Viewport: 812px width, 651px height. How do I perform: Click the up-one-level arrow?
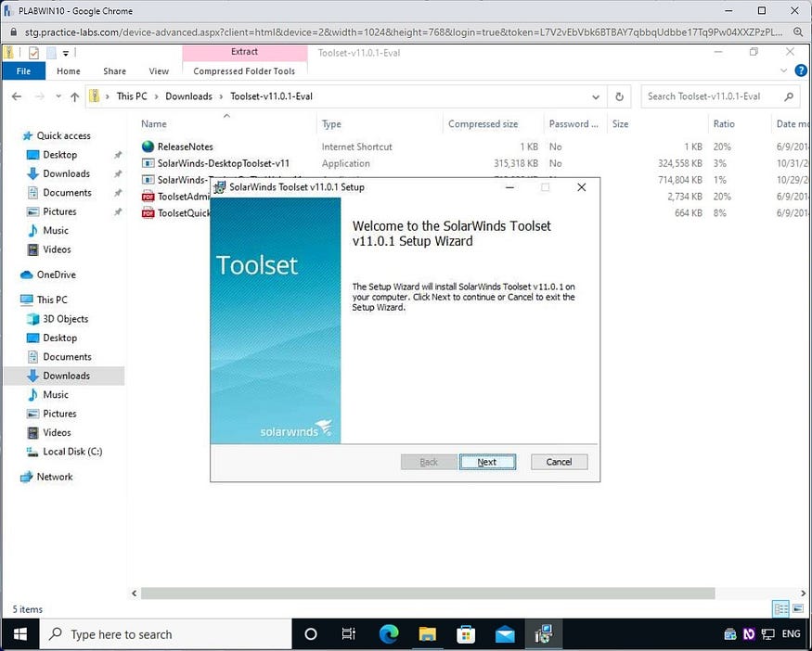pyautogui.click(x=74, y=96)
